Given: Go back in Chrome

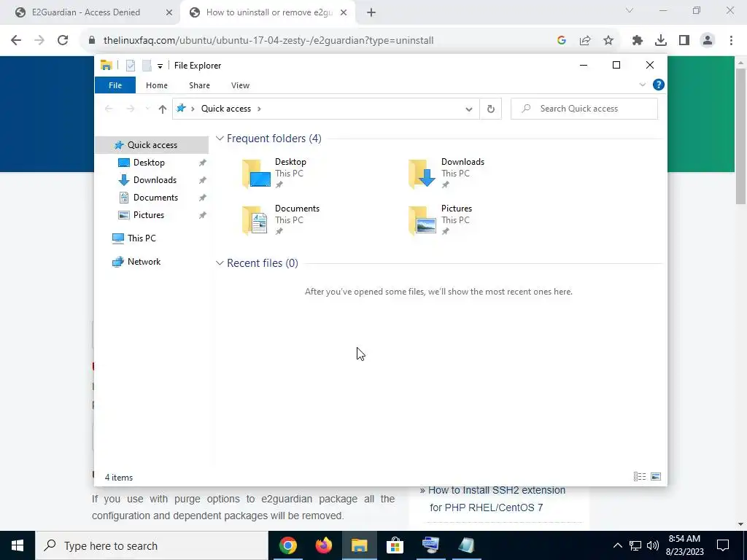Looking at the screenshot, I should (x=16, y=41).
